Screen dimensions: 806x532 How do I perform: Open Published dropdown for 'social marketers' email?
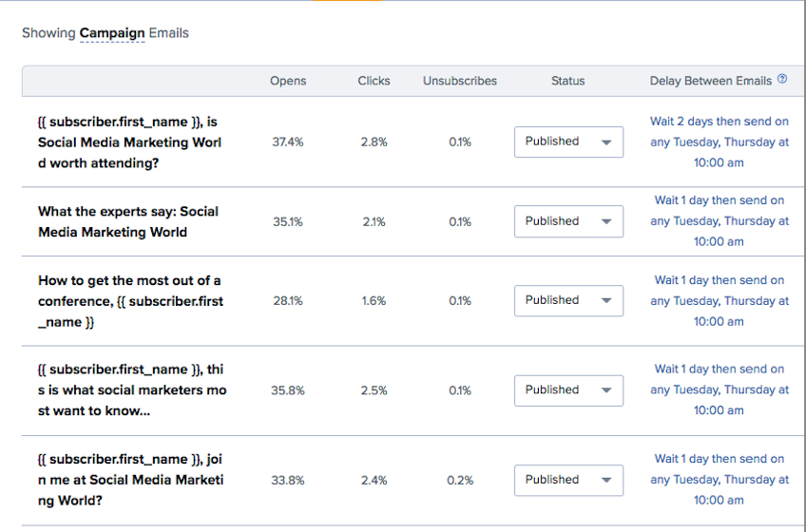(568, 390)
